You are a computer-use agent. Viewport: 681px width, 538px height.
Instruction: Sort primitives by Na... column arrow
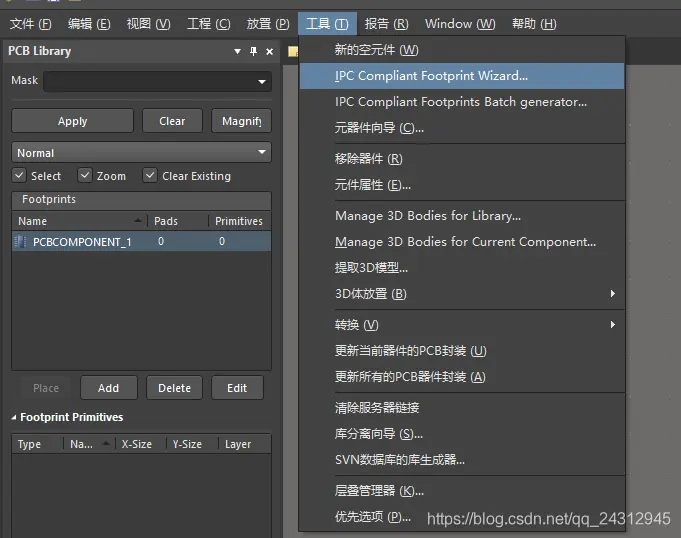[106, 444]
